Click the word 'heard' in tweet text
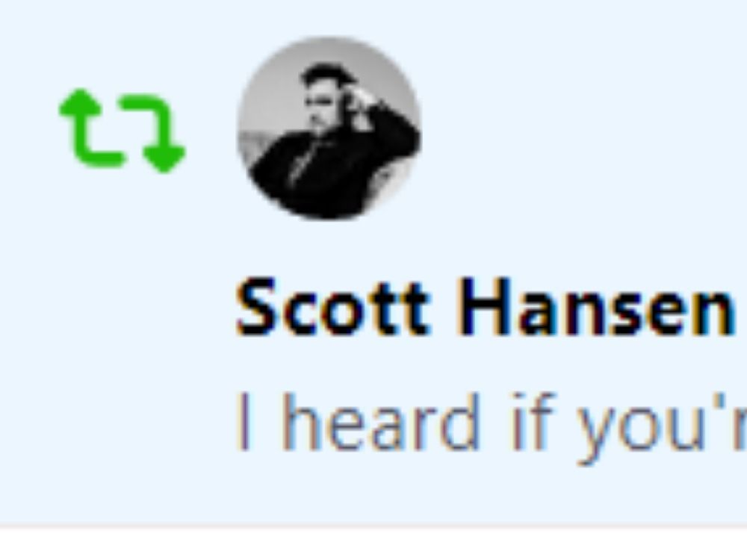Image resolution: width=747 pixels, height=560 pixels. pos(381,422)
